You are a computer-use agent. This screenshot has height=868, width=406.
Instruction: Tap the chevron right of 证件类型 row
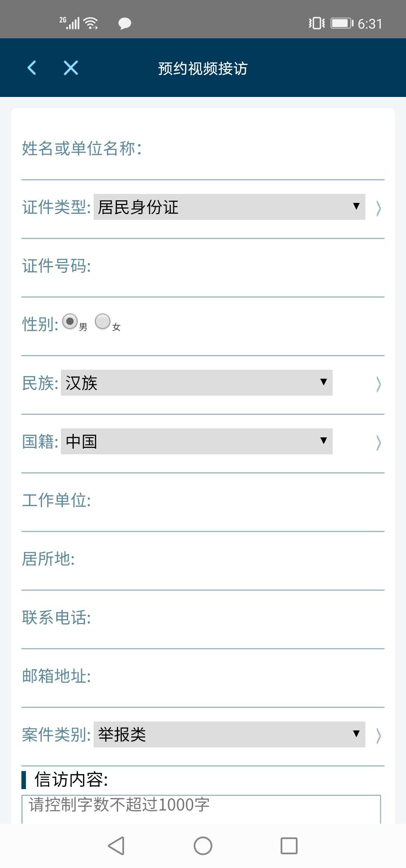[379, 208]
